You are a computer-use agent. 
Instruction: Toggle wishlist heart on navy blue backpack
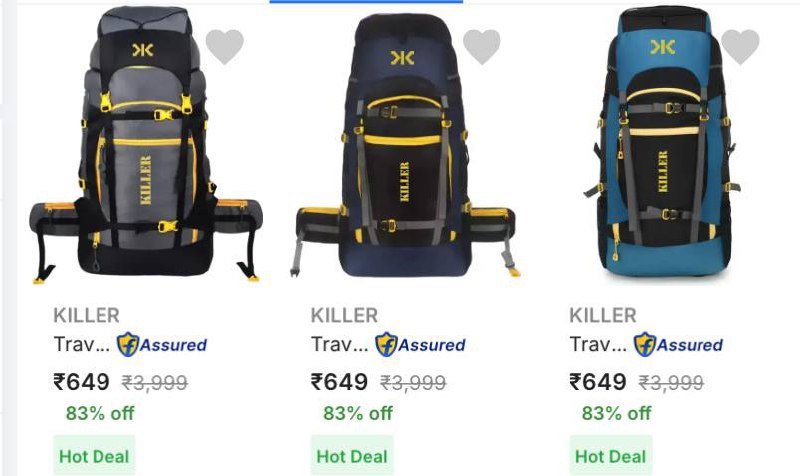(482, 46)
